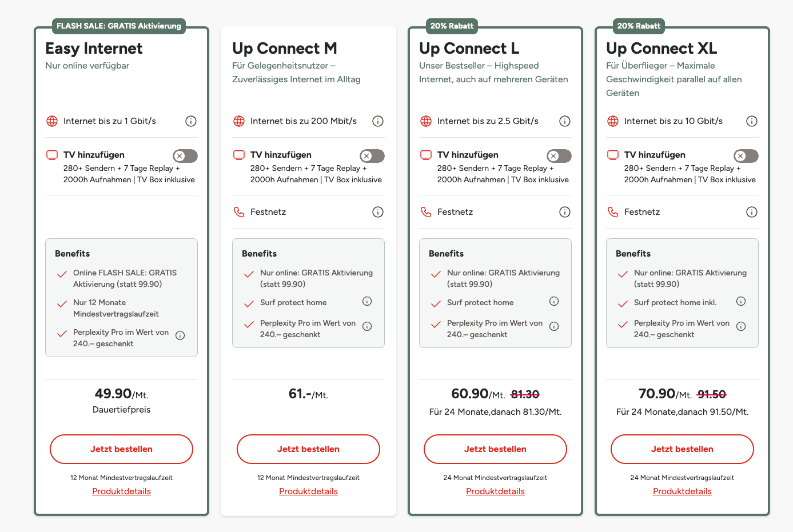
Task: Click info icon next to 2.5 Gbit/s internet
Action: 565,121
